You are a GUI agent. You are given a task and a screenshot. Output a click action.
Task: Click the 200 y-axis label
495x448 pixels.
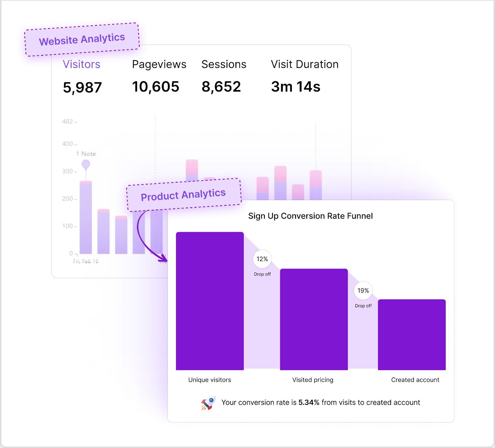tap(67, 199)
